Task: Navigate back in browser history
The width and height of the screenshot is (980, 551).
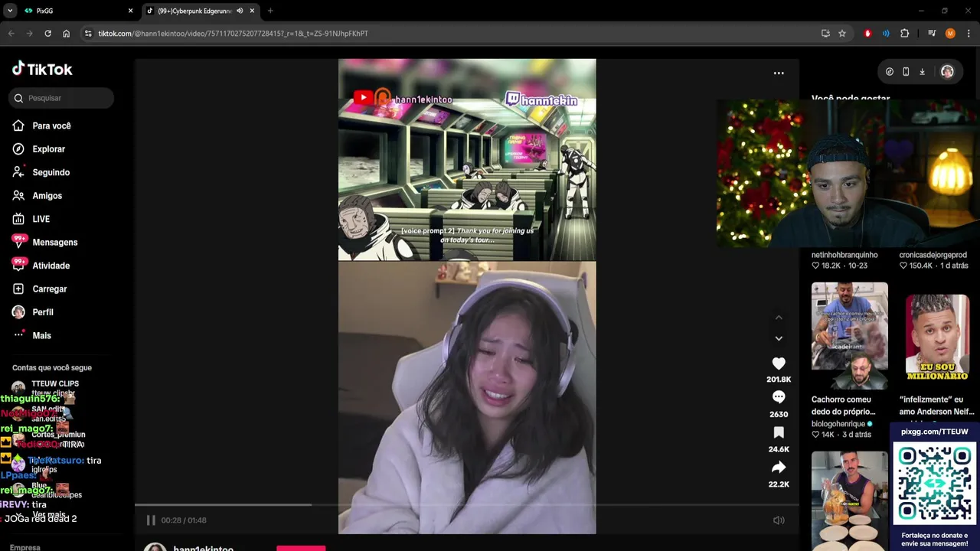Action: 11,34
